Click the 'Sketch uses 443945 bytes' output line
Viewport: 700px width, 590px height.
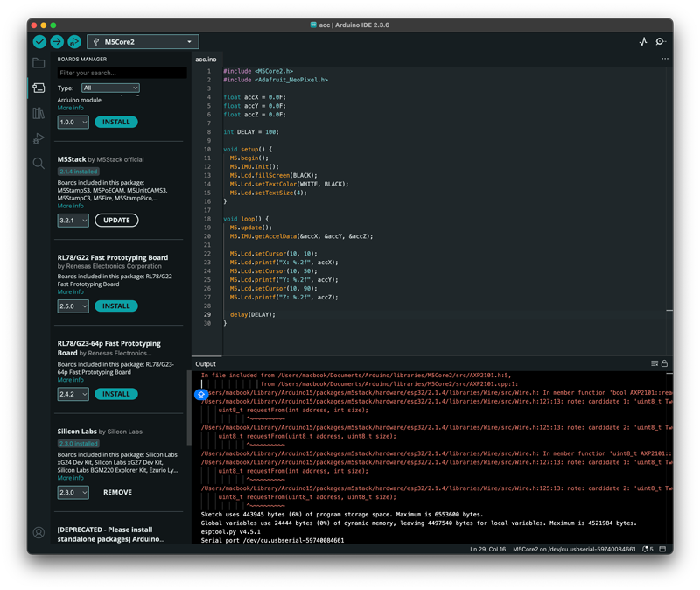click(342, 515)
